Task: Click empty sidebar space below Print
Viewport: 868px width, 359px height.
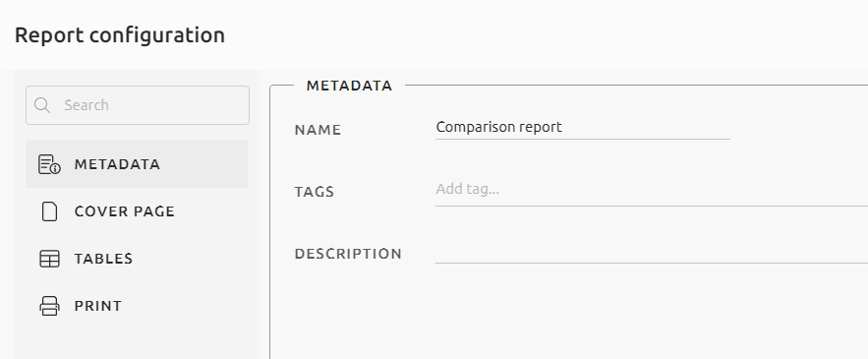Action: point(137,344)
